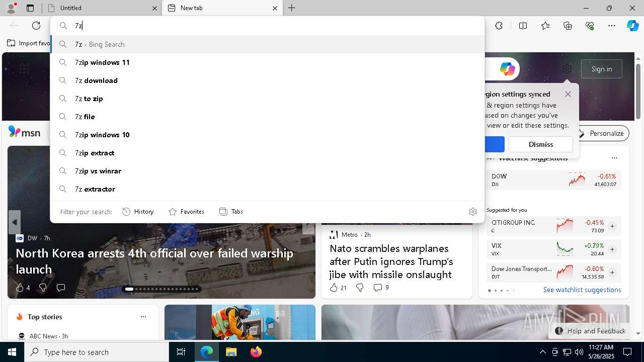The image size is (644, 362).
Task: Select suggestion '7z extractor'
Action: tap(267, 189)
